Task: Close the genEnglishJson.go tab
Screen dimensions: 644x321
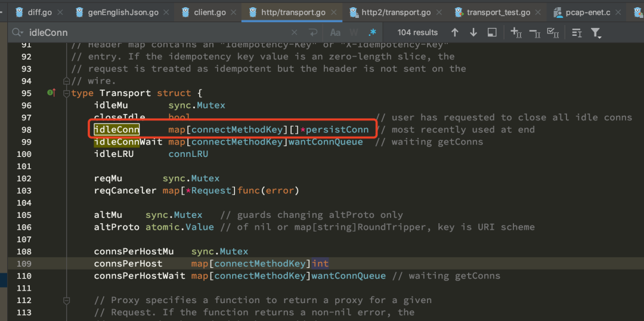Action: click(167, 13)
